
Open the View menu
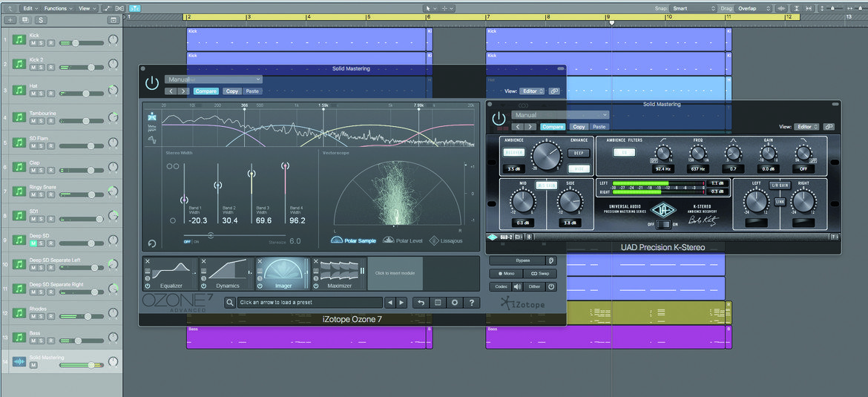pos(85,8)
